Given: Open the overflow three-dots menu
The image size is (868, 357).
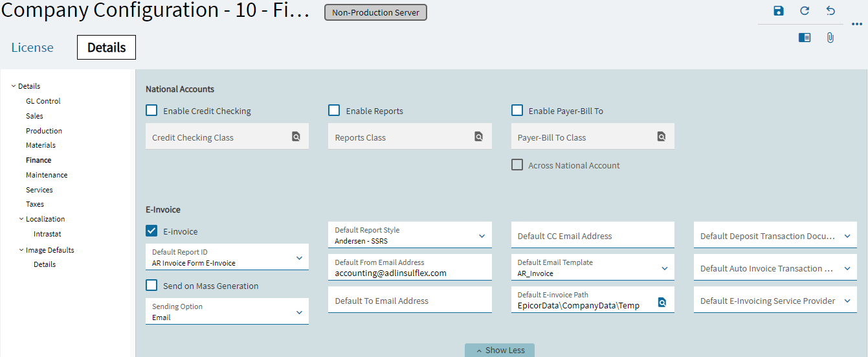Looking at the screenshot, I should (x=857, y=24).
